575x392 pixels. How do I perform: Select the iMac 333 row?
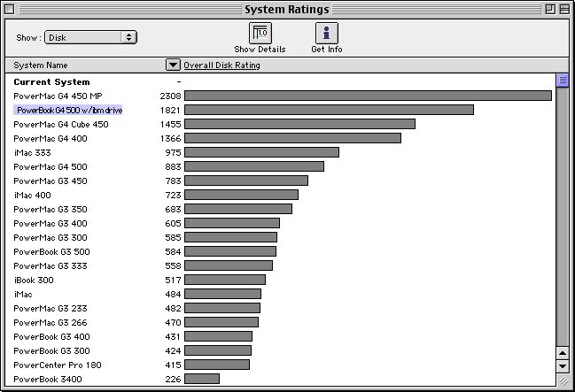(x=281, y=153)
